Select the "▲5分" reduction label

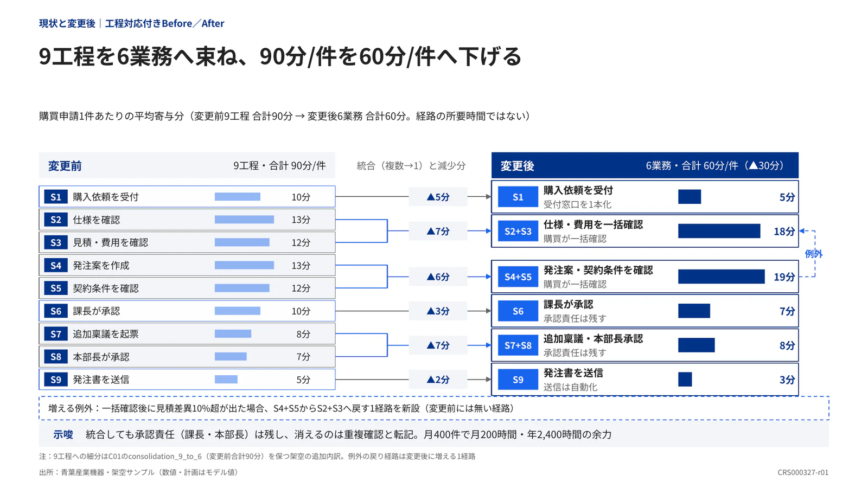click(438, 197)
